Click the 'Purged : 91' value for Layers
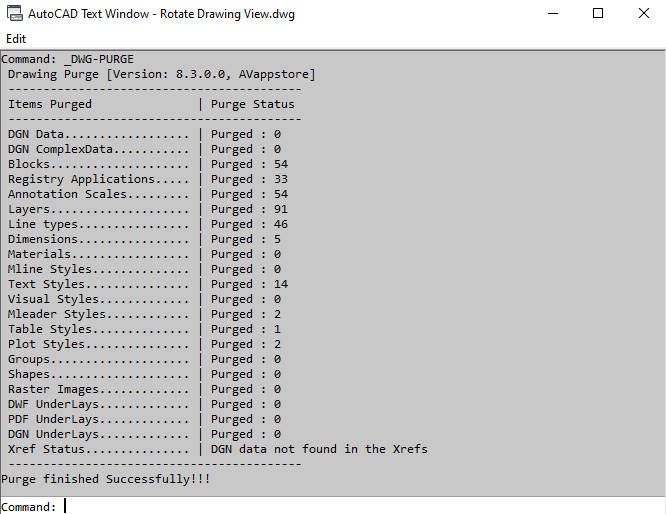This screenshot has width=666, height=514. (249, 209)
